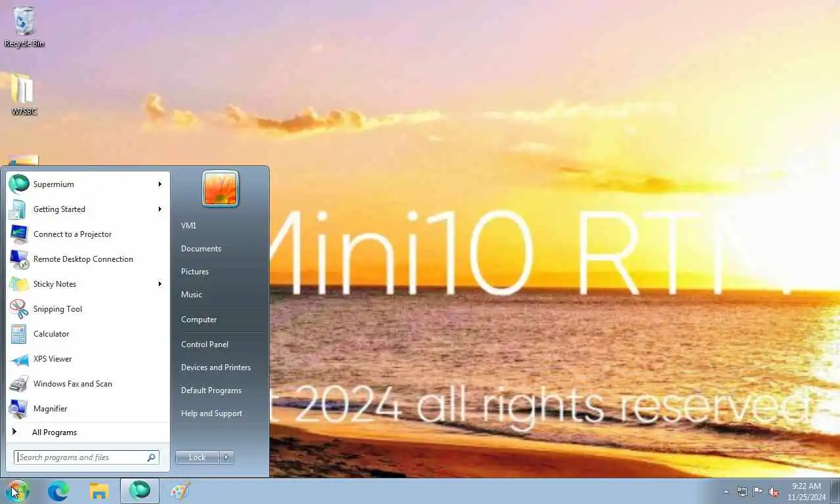Open Pictures library link

195,272
